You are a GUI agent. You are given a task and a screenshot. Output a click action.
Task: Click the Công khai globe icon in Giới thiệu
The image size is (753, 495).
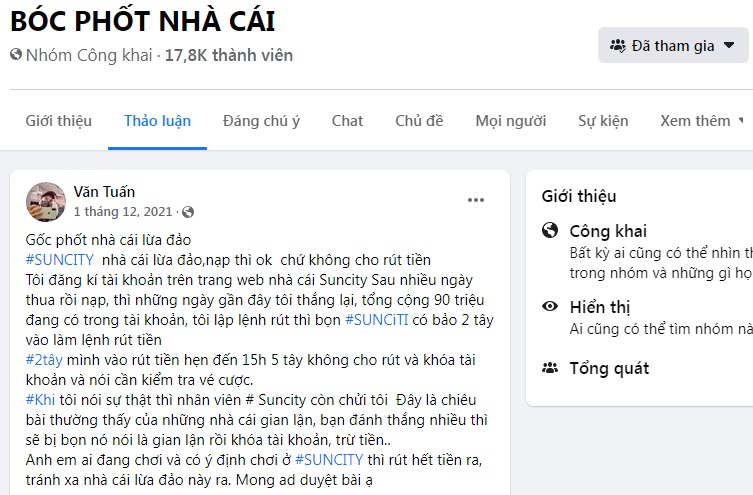tap(550, 230)
